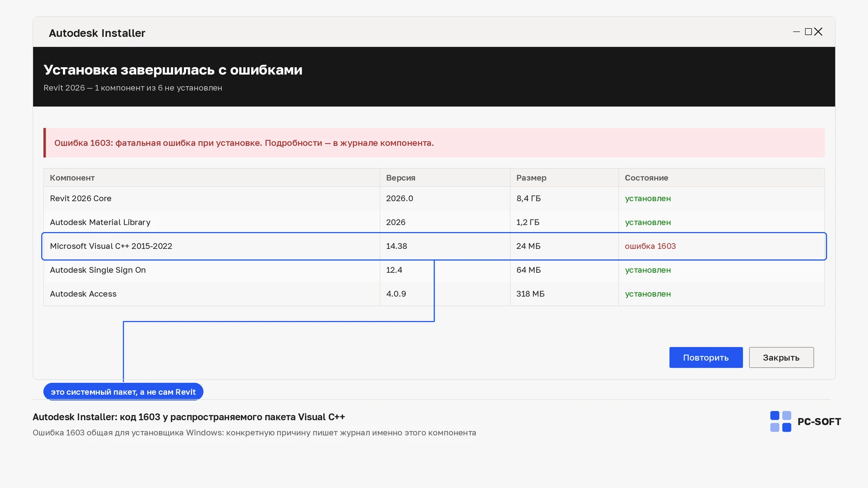
Task: Click the 'Установка завершилась с ошибками' heading
Action: click(173, 70)
